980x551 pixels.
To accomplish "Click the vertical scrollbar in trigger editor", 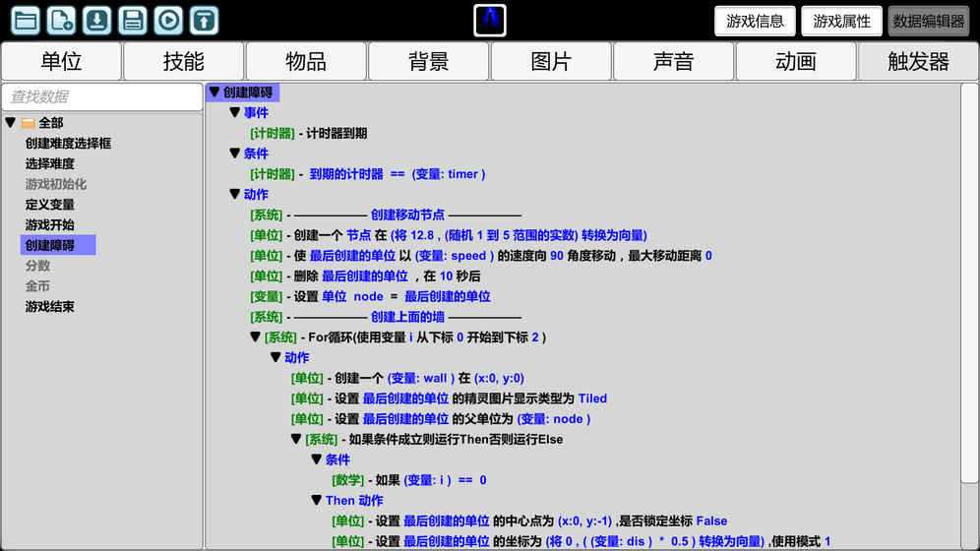I will (969, 284).
